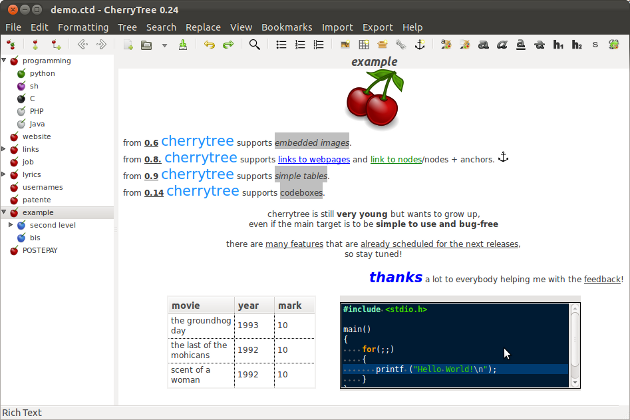Click the Undo arrow toolbar icon
The height and width of the screenshot is (420, 630).
pos(209,45)
